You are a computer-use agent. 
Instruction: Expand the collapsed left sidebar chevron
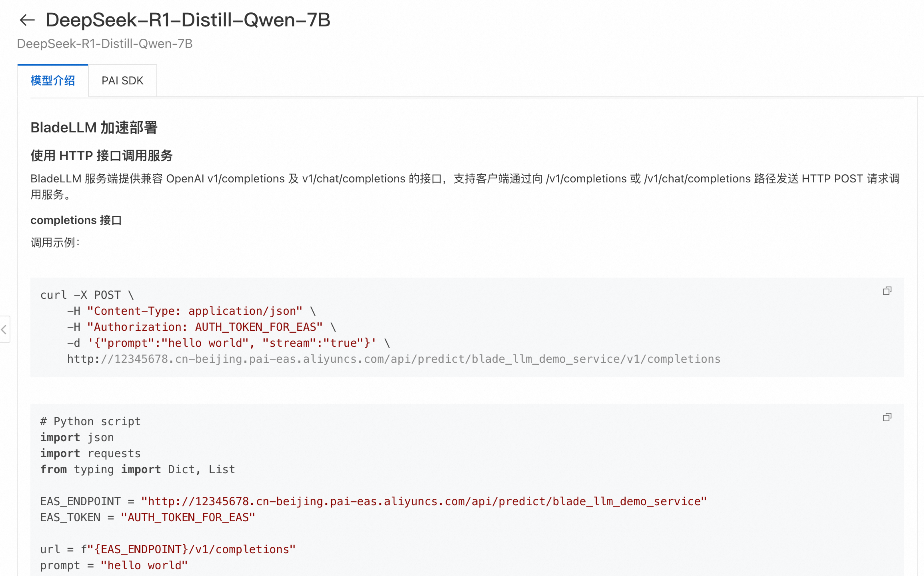click(x=4, y=330)
